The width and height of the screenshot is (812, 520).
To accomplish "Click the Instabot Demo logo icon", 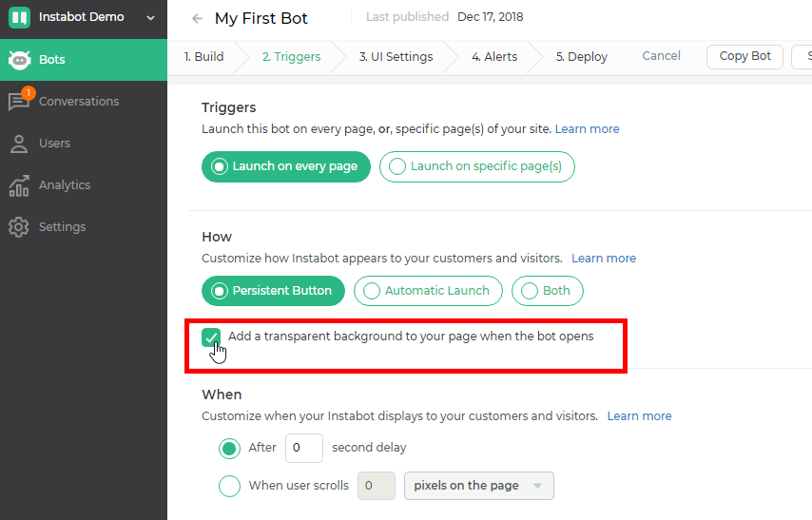I will (x=19, y=17).
